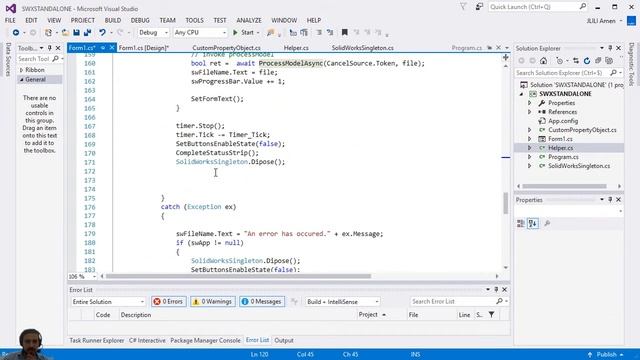This screenshot has height=360, width=640.
Task: Save the current file with floppy icon
Action: 76,33
